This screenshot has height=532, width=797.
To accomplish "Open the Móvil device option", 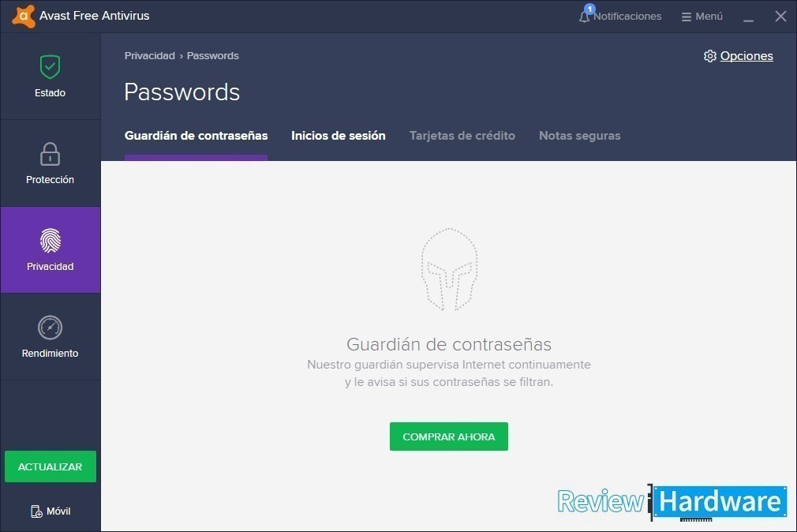I will (x=51, y=511).
